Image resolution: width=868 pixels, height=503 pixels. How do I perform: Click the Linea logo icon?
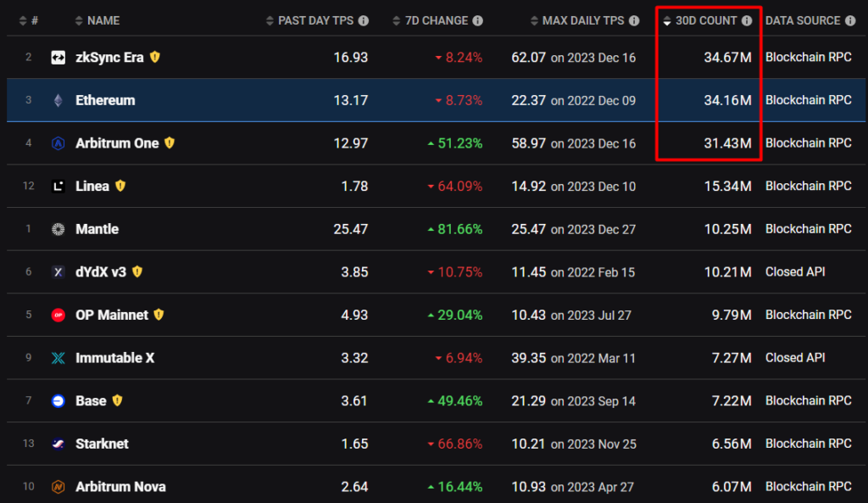(x=58, y=187)
